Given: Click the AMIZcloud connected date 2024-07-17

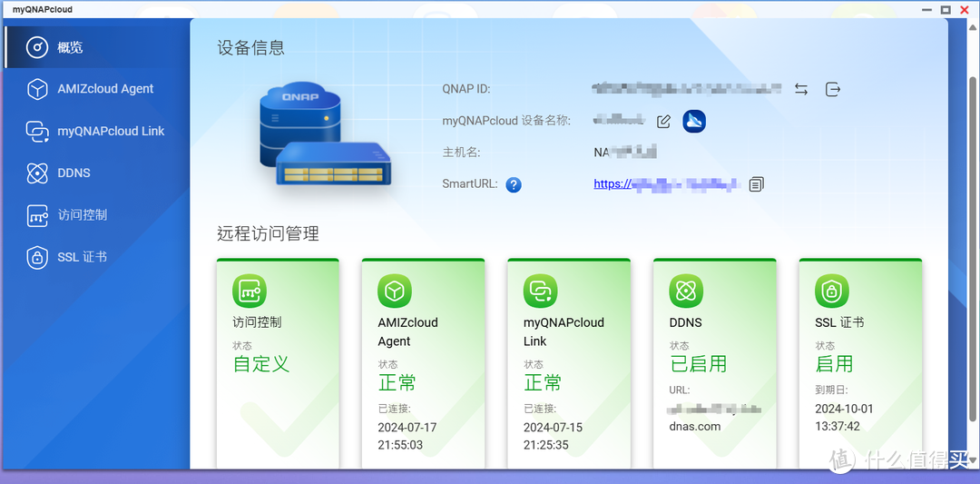Looking at the screenshot, I should (x=407, y=428).
